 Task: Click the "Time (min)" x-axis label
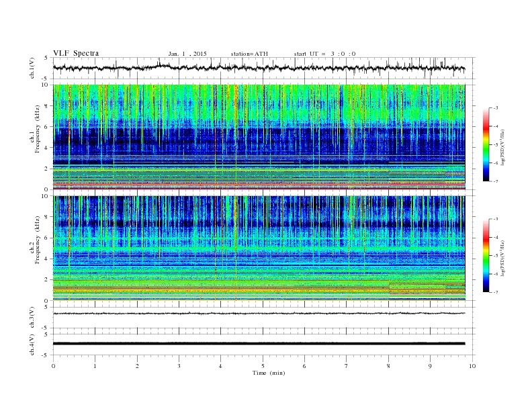(x=269, y=373)
